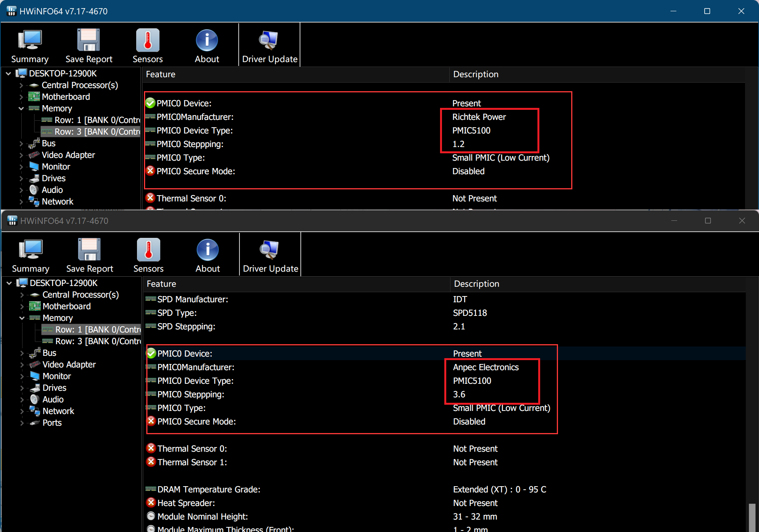The image size is (759, 532).
Task: Open Driver Update in the bottom window
Action: tap(270, 255)
